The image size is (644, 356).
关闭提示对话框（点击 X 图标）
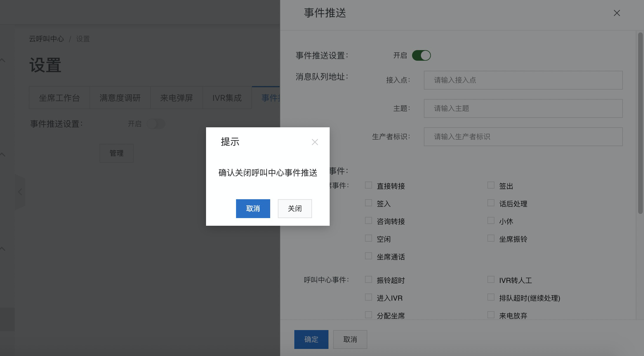pyautogui.click(x=315, y=142)
